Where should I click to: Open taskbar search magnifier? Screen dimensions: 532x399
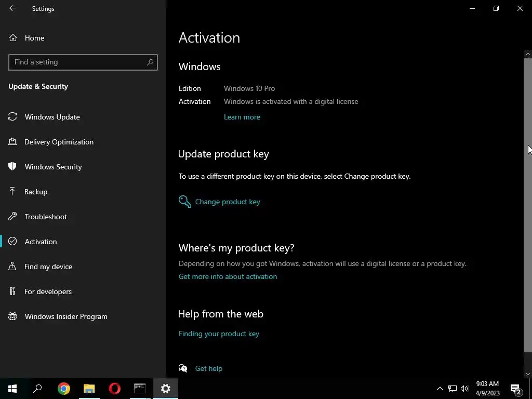[37, 389]
